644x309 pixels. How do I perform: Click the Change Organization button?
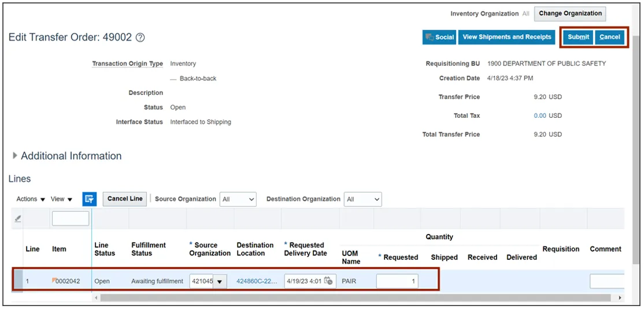tap(570, 13)
